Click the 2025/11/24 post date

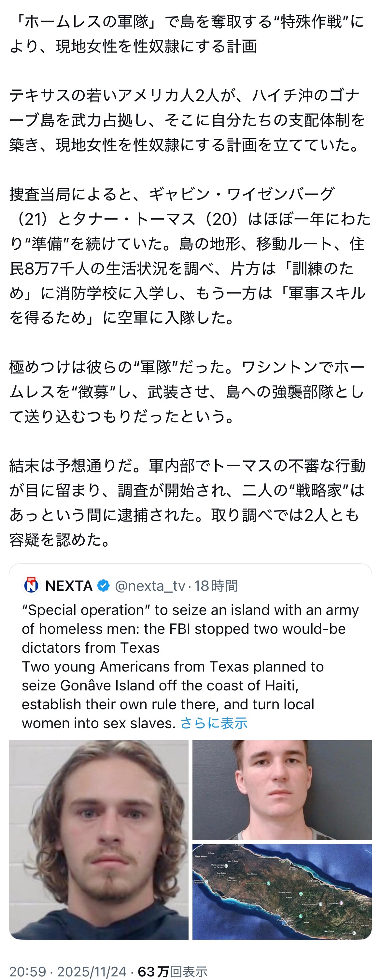[x=92, y=971]
